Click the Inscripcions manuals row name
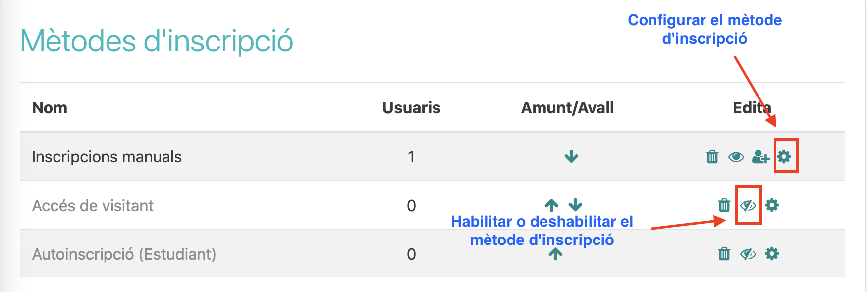The height and width of the screenshot is (292, 868). [x=107, y=157]
